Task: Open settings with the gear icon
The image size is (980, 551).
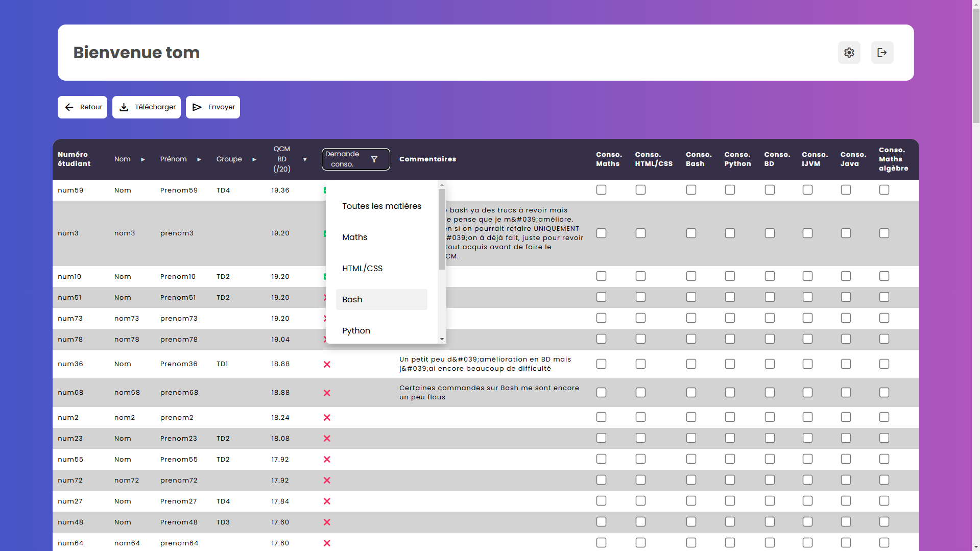Action: 849,53
